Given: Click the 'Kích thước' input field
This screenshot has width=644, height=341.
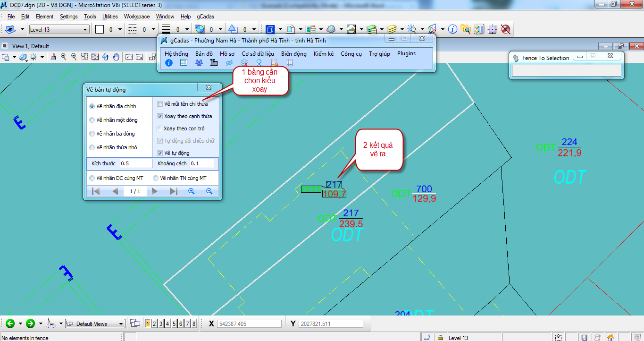Looking at the screenshot, I should tap(136, 163).
